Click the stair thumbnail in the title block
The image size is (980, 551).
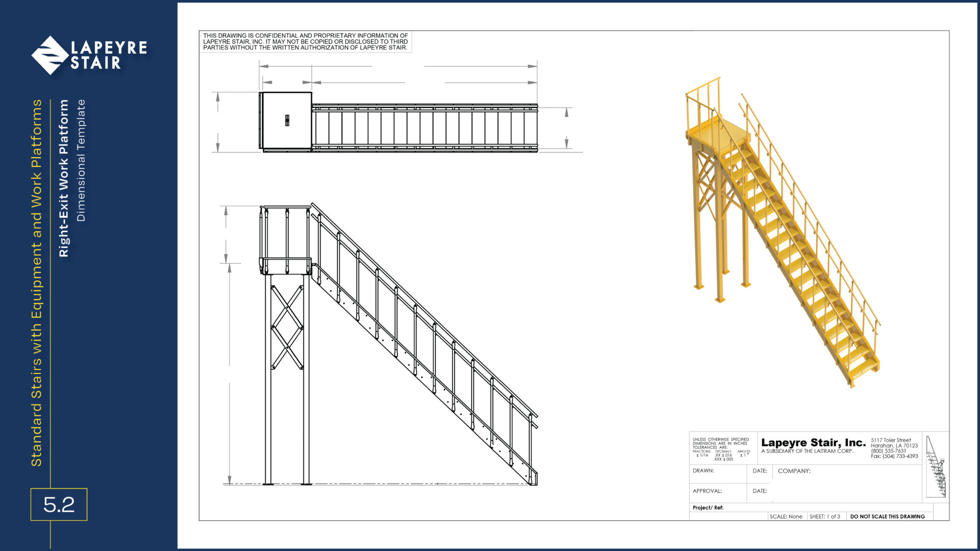pyautogui.click(x=936, y=467)
